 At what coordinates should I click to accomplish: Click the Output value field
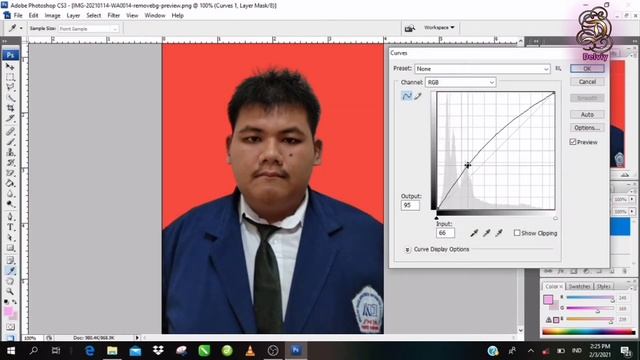coord(410,205)
